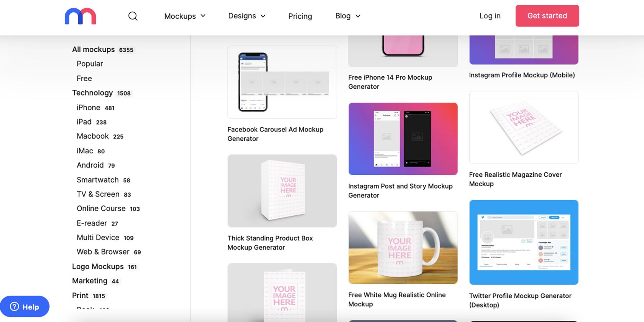This screenshot has width=644, height=322.
Task: Filter by Free mockups
Action: tap(84, 79)
